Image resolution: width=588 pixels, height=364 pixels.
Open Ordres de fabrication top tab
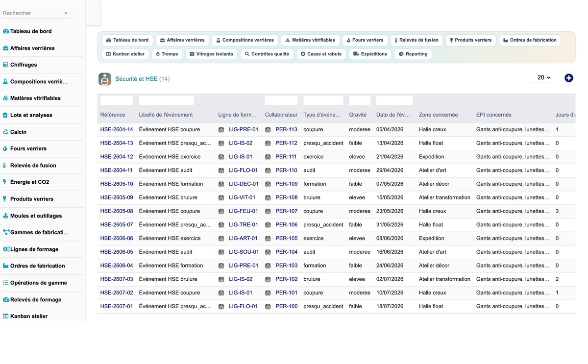[x=530, y=40]
